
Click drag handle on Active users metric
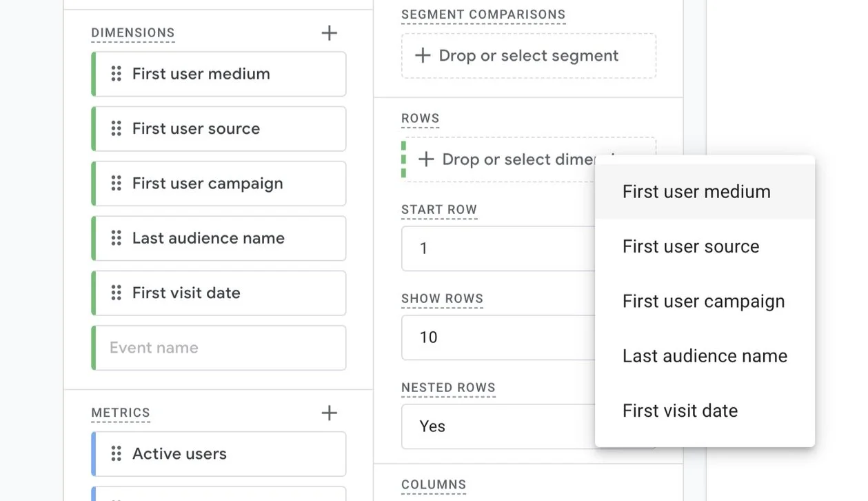tap(117, 453)
